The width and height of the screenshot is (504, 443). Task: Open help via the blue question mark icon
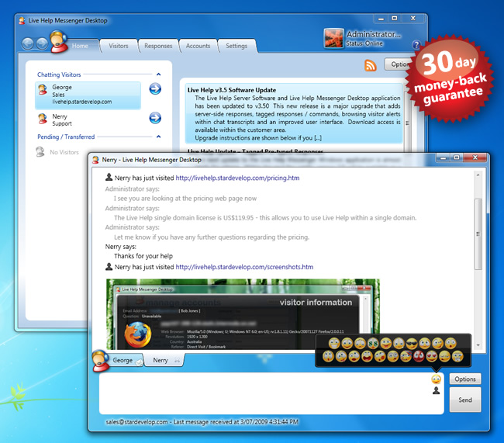(x=416, y=45)
